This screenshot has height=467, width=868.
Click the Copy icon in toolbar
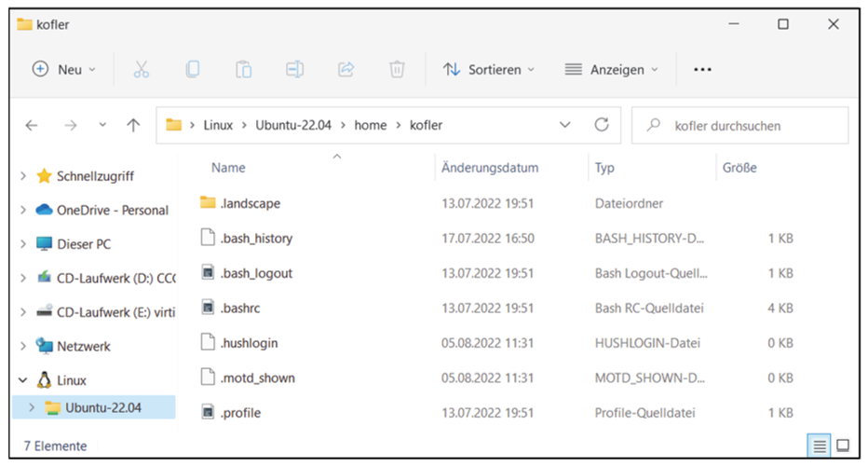pos(192,70)
